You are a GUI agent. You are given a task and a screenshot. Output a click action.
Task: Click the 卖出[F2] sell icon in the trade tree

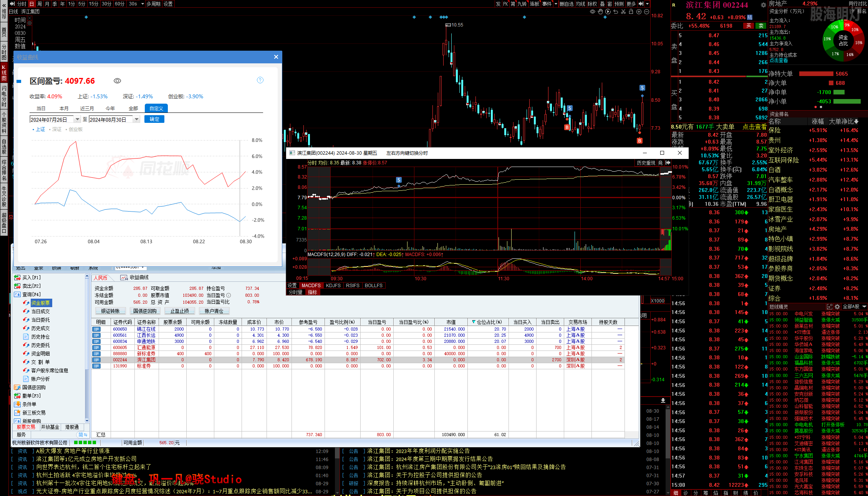[x=17, y=286]
